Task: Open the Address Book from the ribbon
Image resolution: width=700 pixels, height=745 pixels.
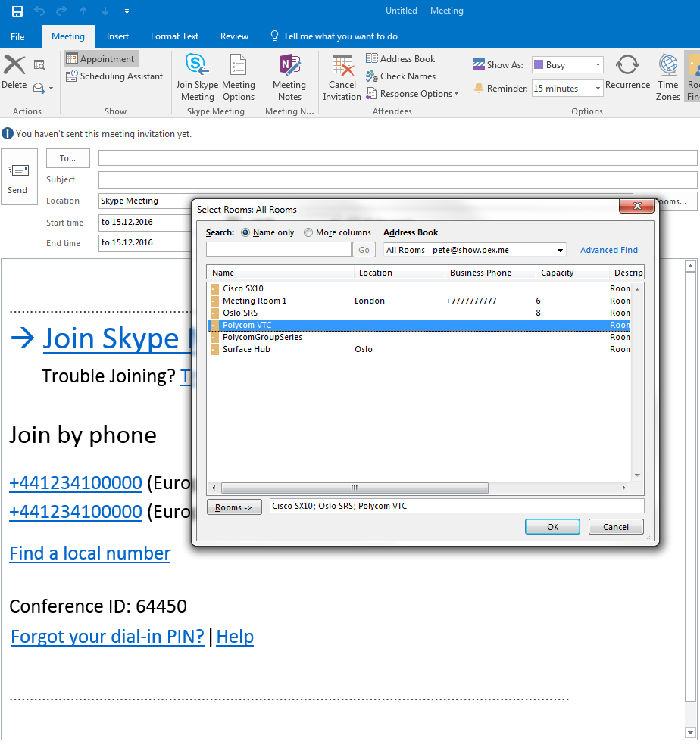Action: [x=401, y=58]
